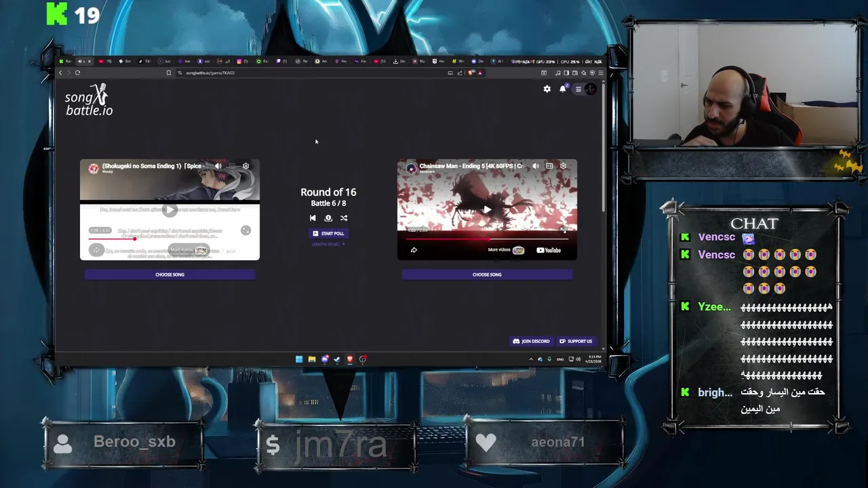Switch to the first Kick browser tab
Screen dimensions: 868x488
point(64,61)
